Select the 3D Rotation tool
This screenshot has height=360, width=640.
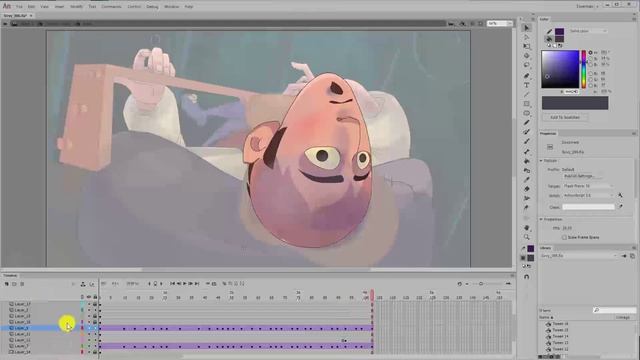tap(527, 56)
